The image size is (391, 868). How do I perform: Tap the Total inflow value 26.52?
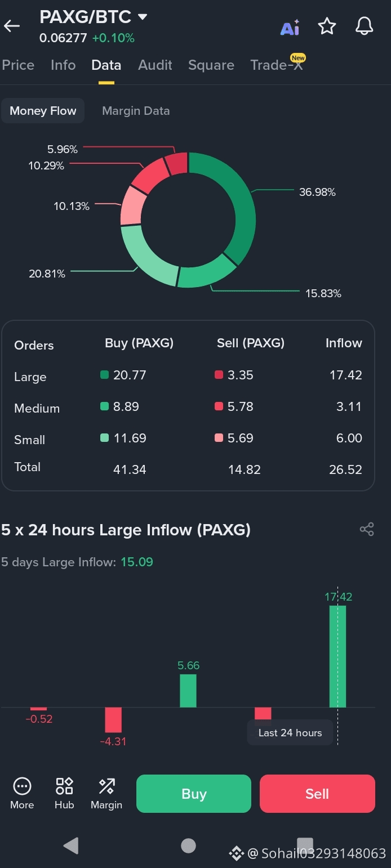[345, 469]
